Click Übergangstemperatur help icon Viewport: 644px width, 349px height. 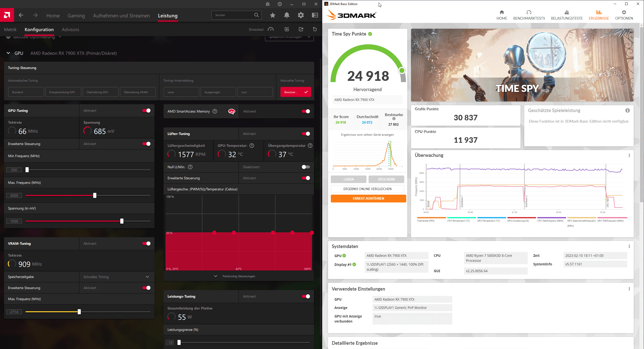point(310,146)
